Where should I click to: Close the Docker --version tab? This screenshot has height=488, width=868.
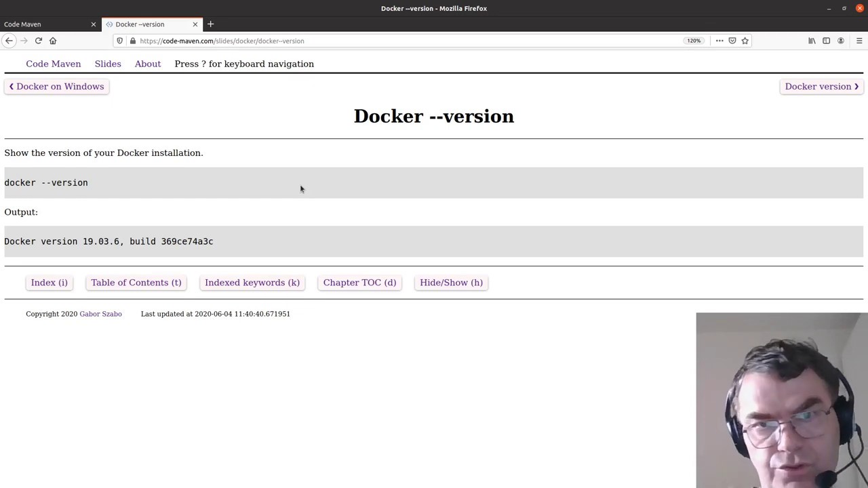195,24
